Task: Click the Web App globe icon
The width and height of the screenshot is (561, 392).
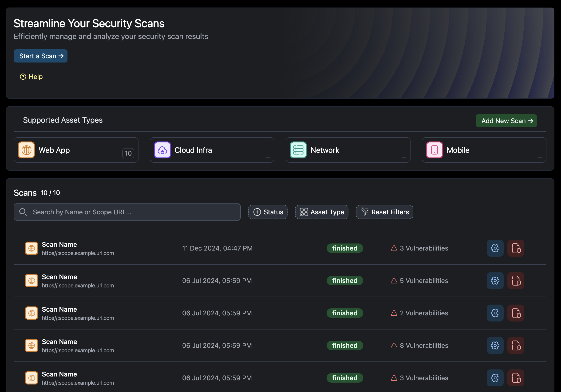Action: click(26, 150)
